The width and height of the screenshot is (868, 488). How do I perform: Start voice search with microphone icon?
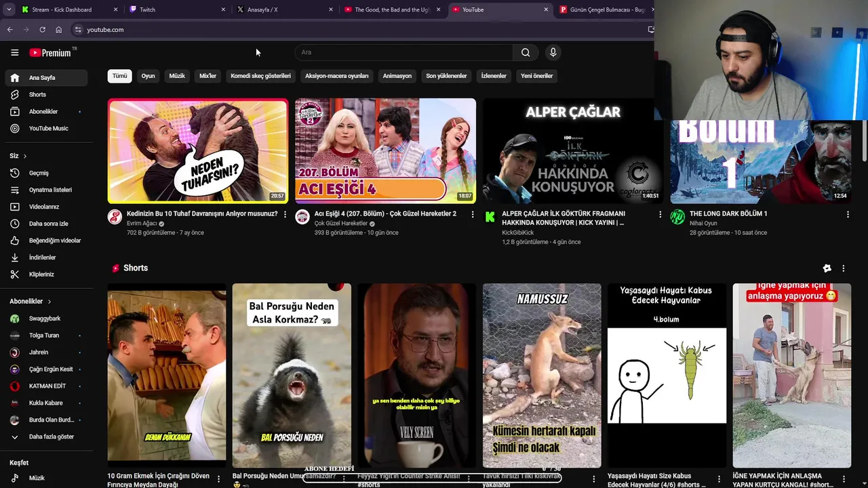pyautogui.click(x=553, y=52)
